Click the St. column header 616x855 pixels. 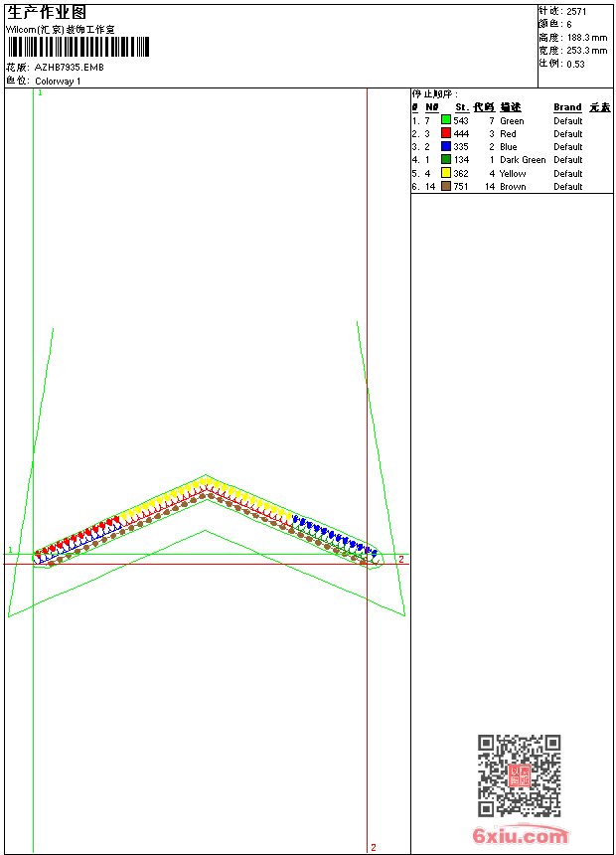461,107
